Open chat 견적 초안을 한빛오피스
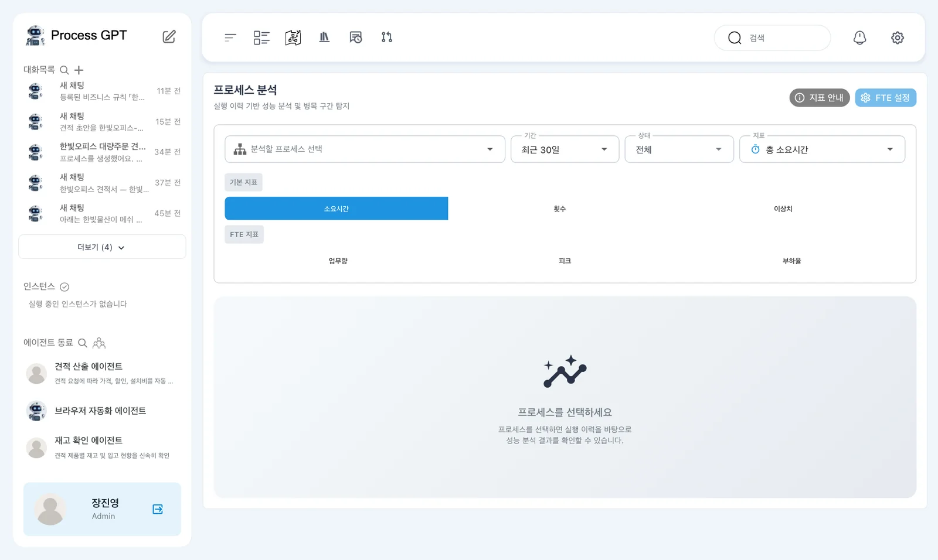Screen dimensions: 938x560 pyautogui.click(x=103, y=122)
